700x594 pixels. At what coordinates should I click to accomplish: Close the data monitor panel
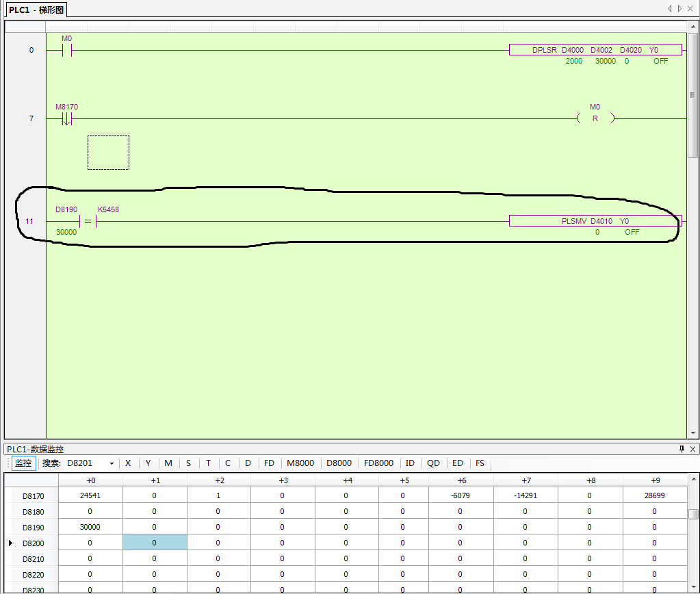click(692, 449)
